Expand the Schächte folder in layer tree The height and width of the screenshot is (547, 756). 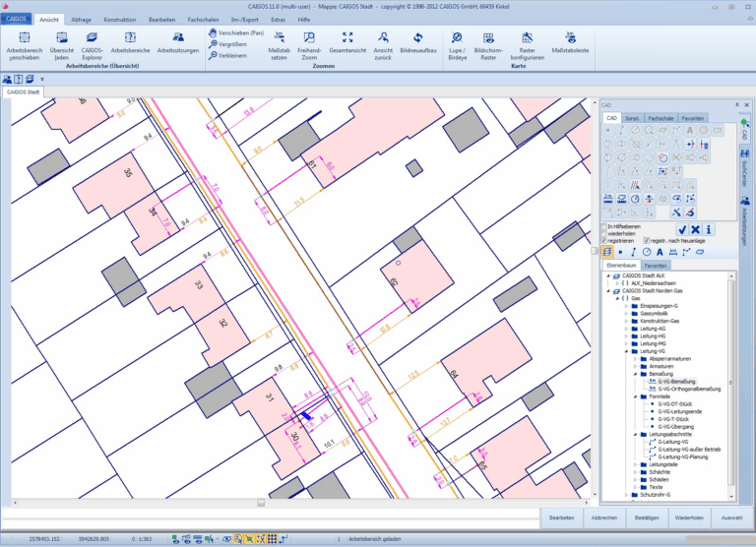(x=635, y=471)
